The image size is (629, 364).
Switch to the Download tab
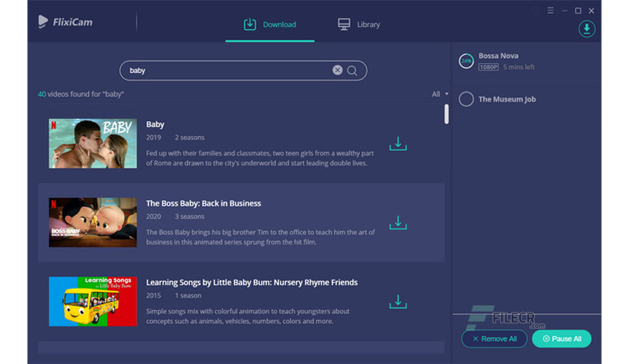point(269,25)
